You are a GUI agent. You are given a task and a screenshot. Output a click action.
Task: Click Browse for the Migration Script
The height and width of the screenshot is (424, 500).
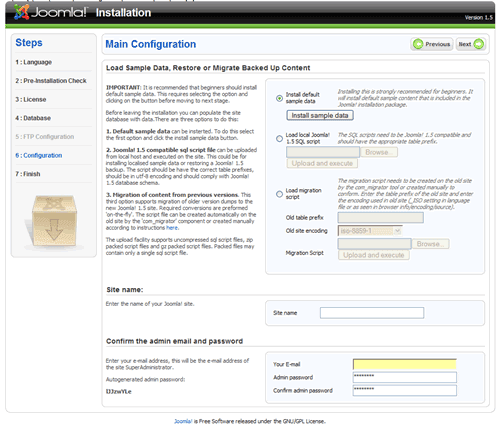click(430, 244)
